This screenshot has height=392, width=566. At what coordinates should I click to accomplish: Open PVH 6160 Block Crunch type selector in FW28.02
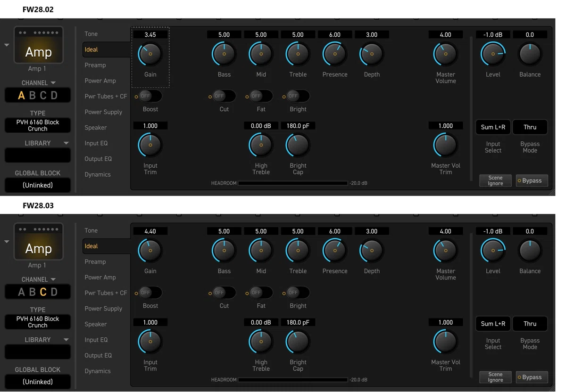point(38,125)
